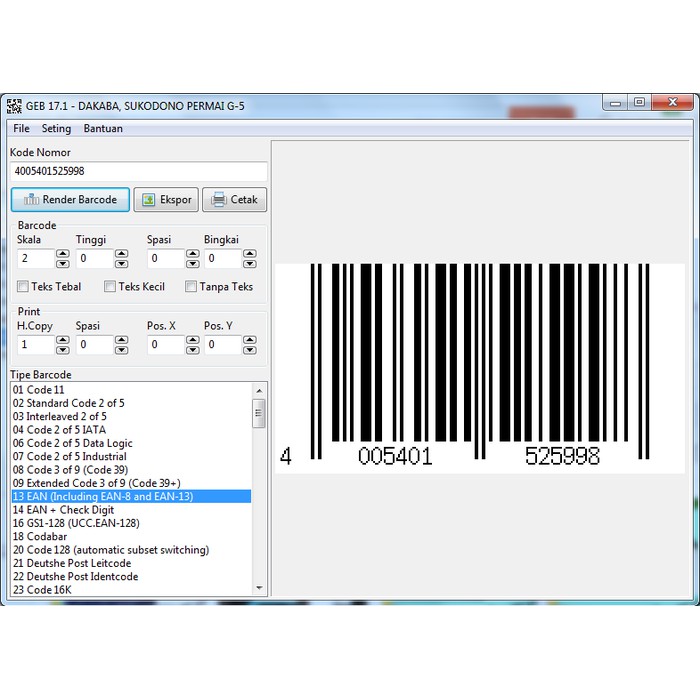Click the Tinggi number field
Viewport: 700px width, 700px height.
(x=95, y=258)
